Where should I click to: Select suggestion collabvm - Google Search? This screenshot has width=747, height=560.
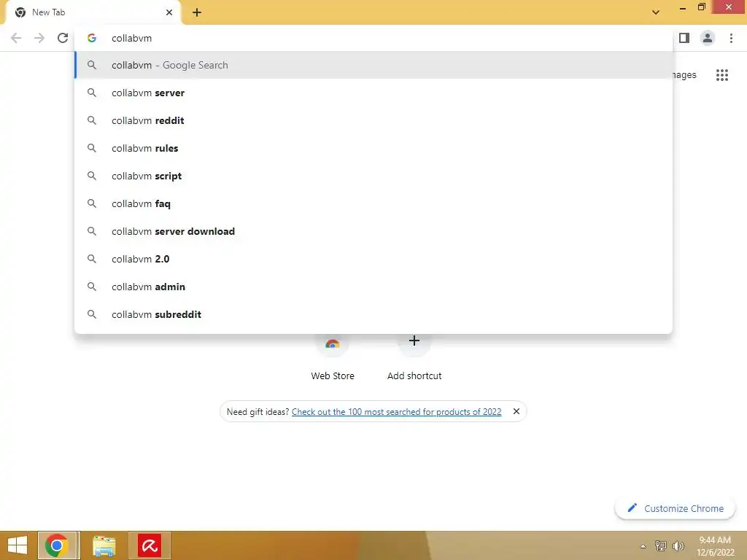pos(373,65)
